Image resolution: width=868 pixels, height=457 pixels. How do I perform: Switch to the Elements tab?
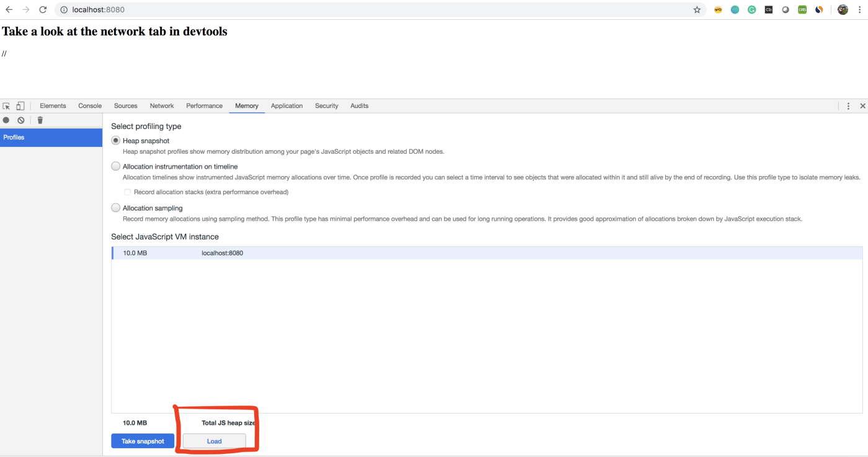(53, 106)
